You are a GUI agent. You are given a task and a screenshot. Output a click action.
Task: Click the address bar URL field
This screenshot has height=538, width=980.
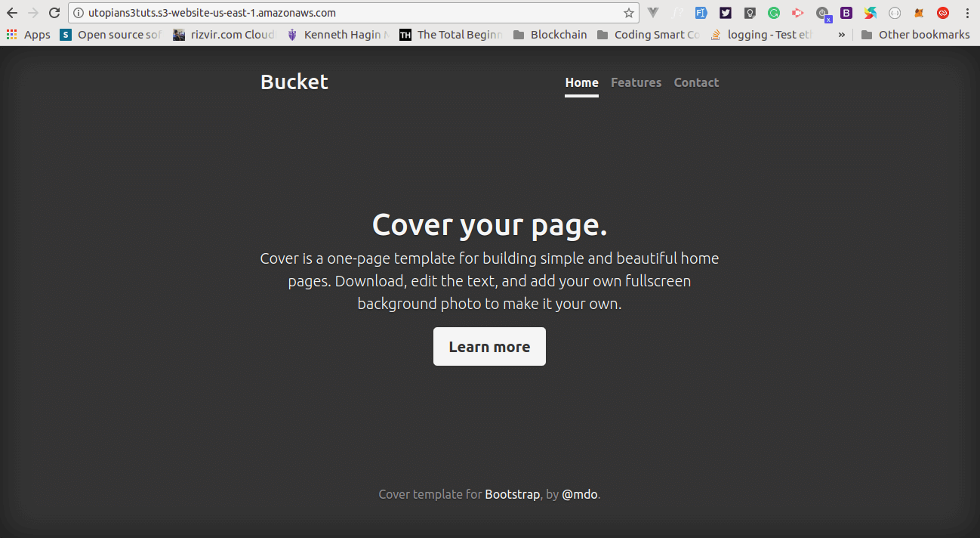[x=353, y=13]
